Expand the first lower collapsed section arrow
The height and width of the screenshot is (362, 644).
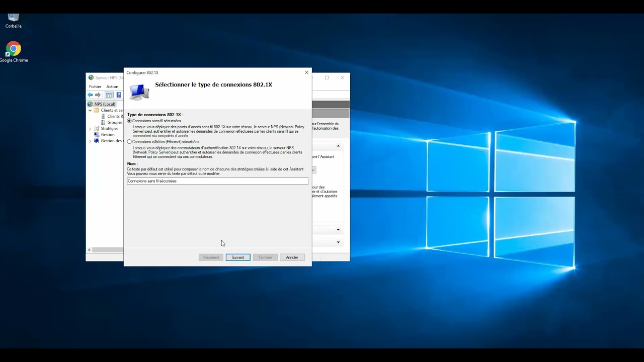point(338,230)
